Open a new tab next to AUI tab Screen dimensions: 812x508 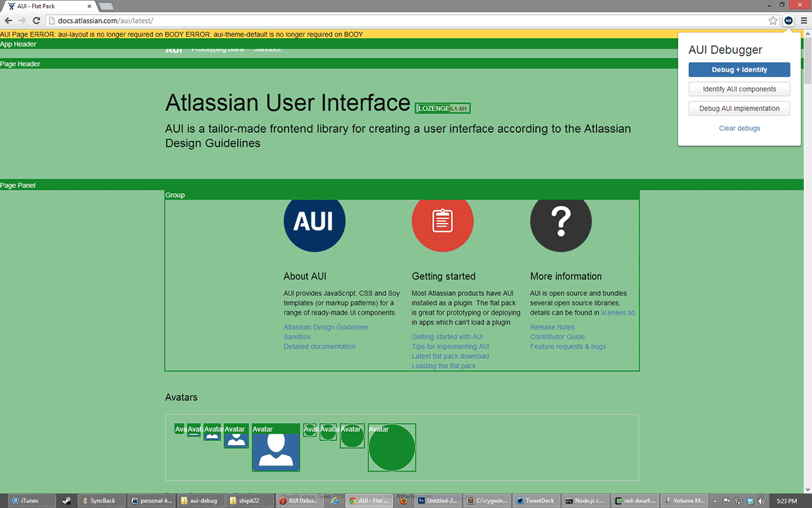tap(106, 6)
